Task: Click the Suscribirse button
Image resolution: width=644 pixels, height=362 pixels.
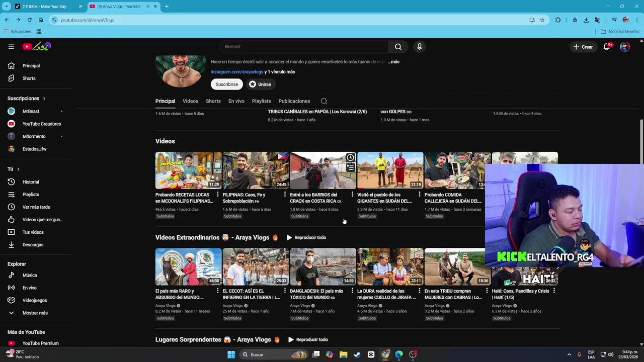Action: (x=227, y=84)
